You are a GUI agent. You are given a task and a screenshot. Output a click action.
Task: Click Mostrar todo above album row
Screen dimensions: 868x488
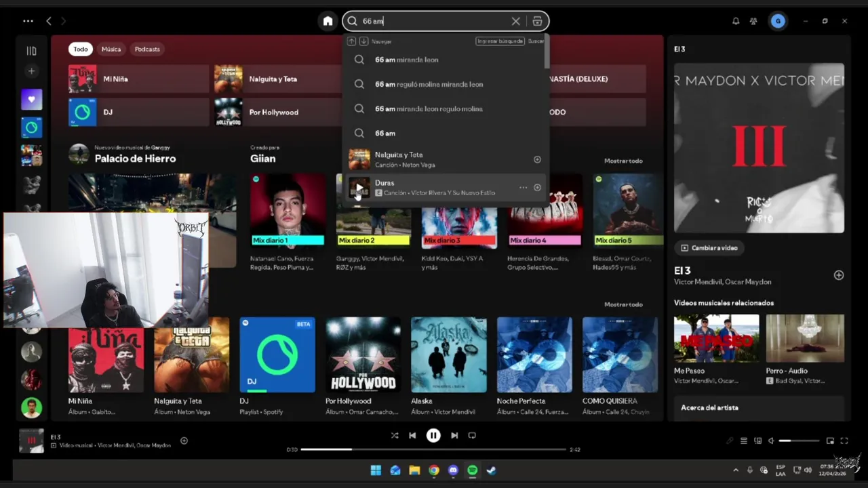pos(623,304)
